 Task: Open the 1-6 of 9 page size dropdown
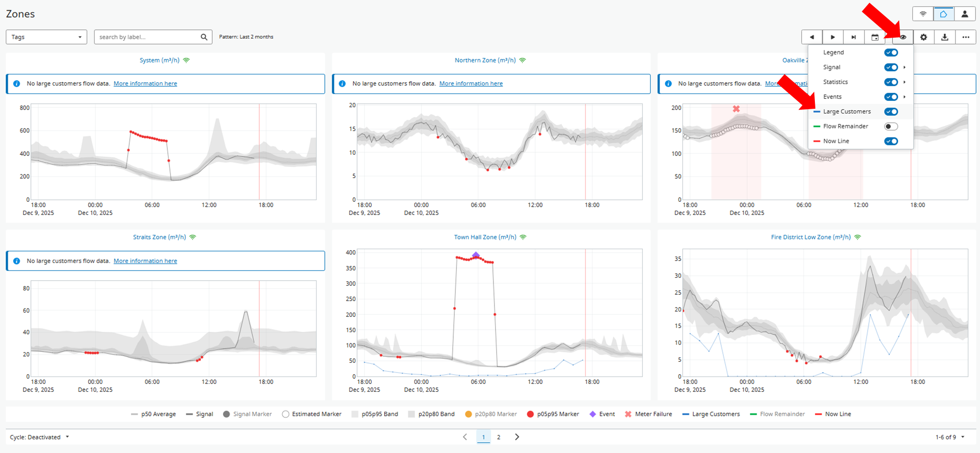point(950,437)
